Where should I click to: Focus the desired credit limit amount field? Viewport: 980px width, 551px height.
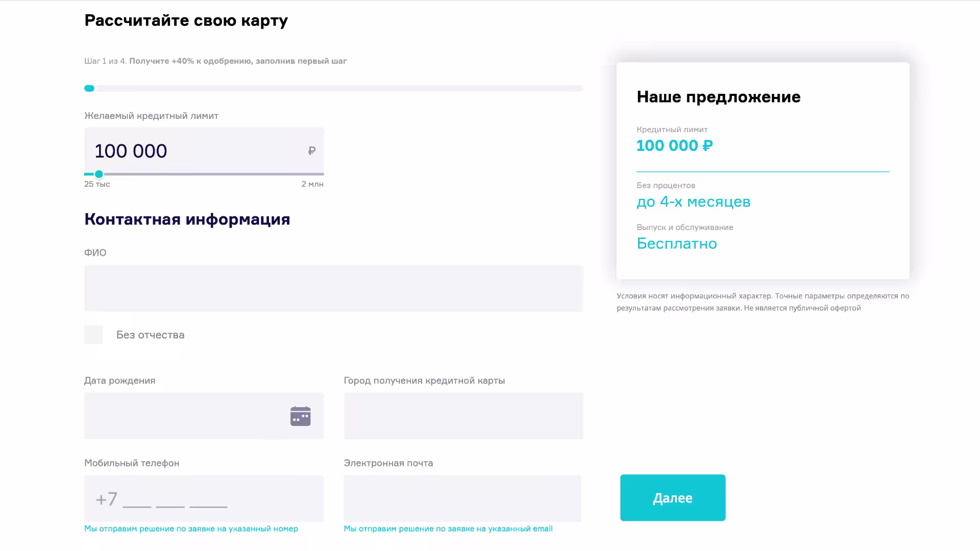pyautogui.click(x=204, y=151)
